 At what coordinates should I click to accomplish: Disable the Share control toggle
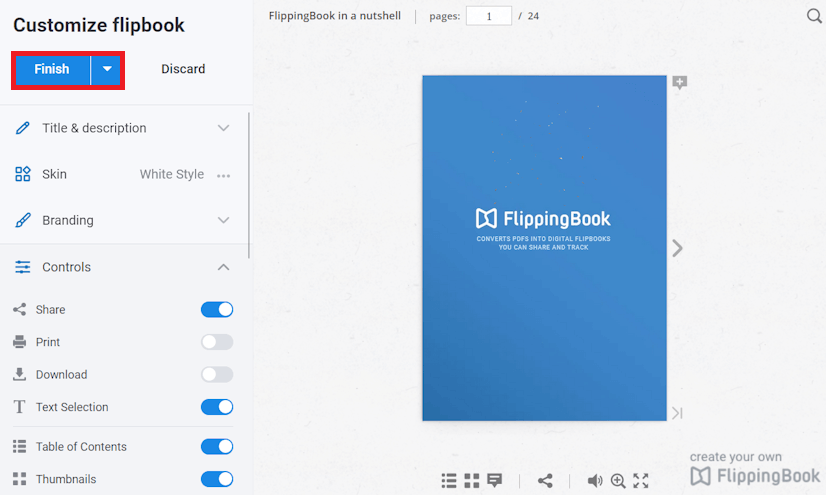tap(217, 310)
